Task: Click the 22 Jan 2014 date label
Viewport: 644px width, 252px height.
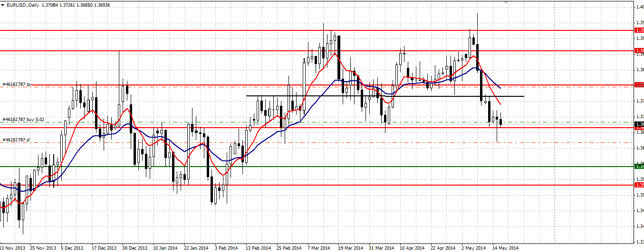Action: coord(196,248)
